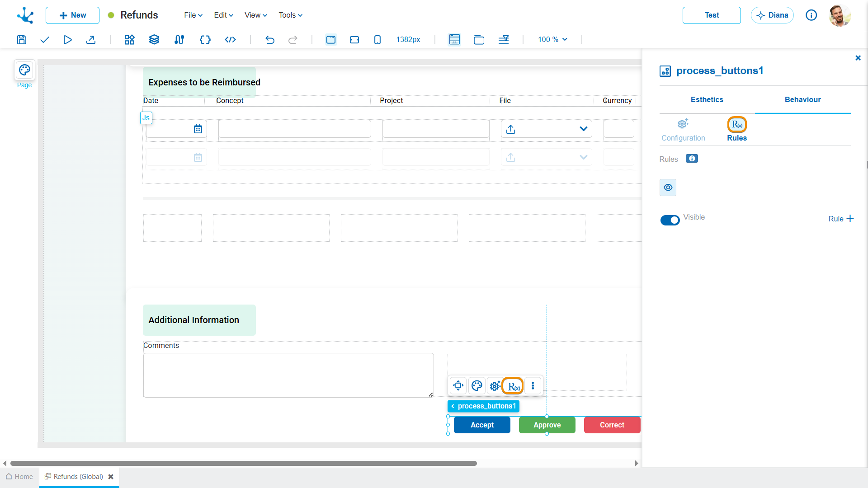Open the widgets grid icon
The image size is (868, 488).
pos(130,40)
